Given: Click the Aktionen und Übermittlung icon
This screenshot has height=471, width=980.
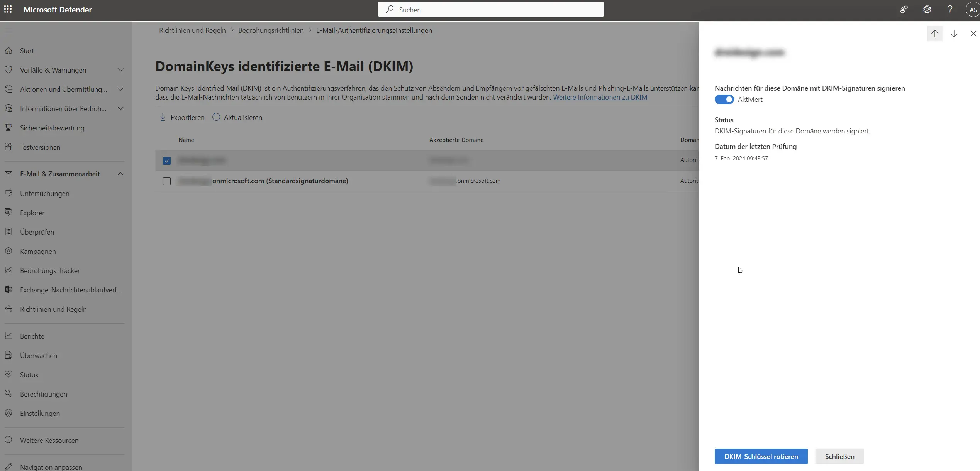Looking at the screenshot, I should [8, 89].
